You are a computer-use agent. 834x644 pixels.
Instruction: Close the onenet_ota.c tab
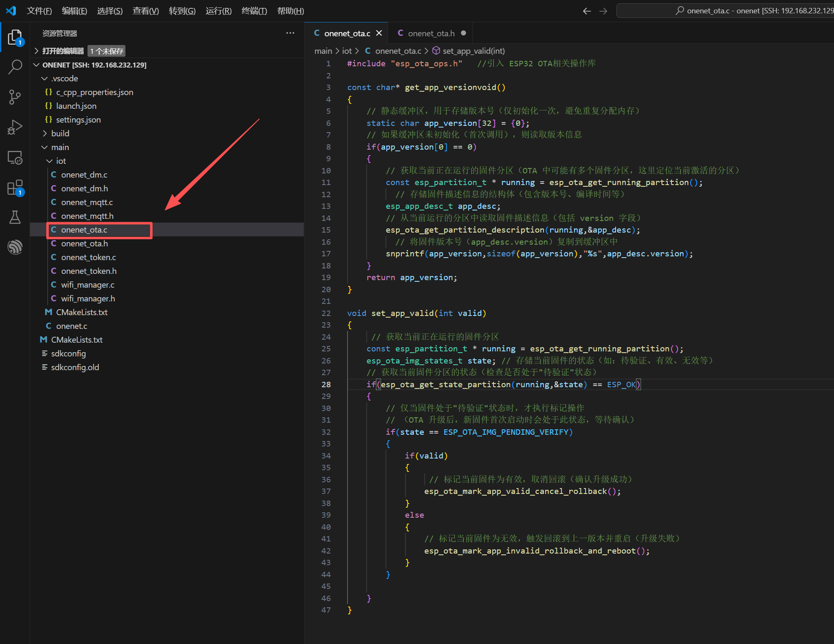[x=379, y=33]
